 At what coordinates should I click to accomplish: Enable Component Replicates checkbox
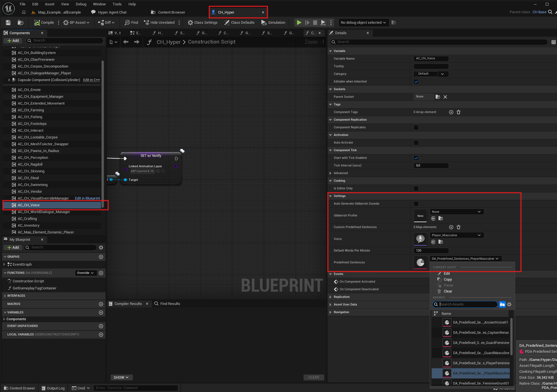[x=416, y=127]
